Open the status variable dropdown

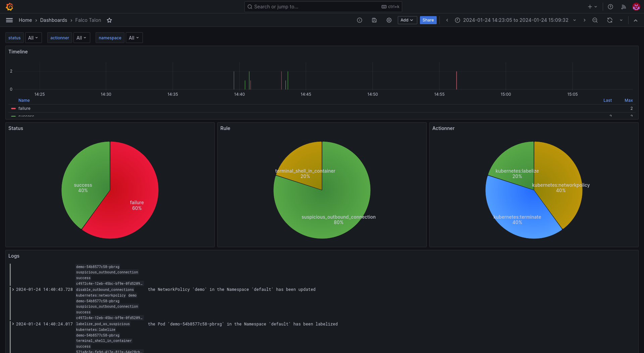[33, 38]
